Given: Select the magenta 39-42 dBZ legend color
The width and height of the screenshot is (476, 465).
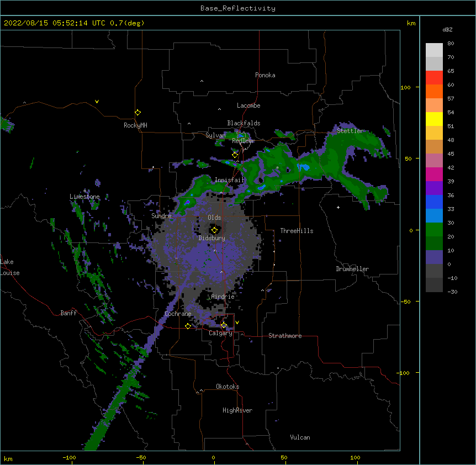Looking at the screenshot, I should 434,174.
